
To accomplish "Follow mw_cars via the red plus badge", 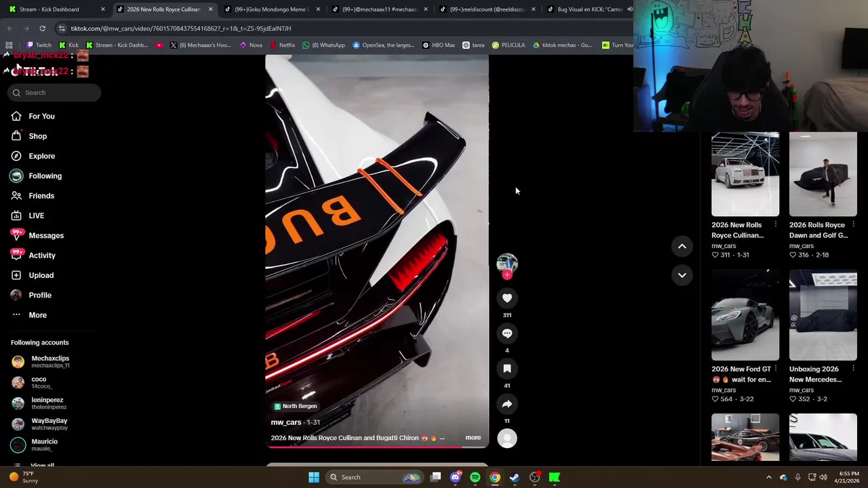I will (507, 275).
